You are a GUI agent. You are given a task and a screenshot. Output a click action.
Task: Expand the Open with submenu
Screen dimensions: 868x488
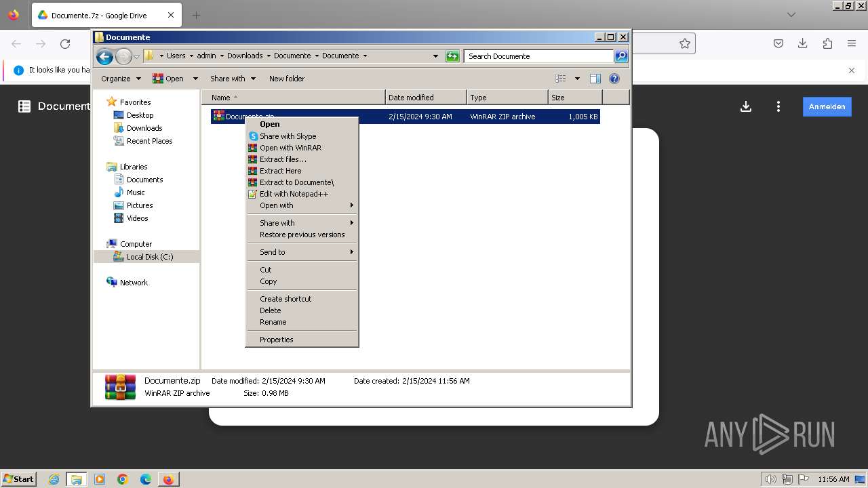click(302, 205)
